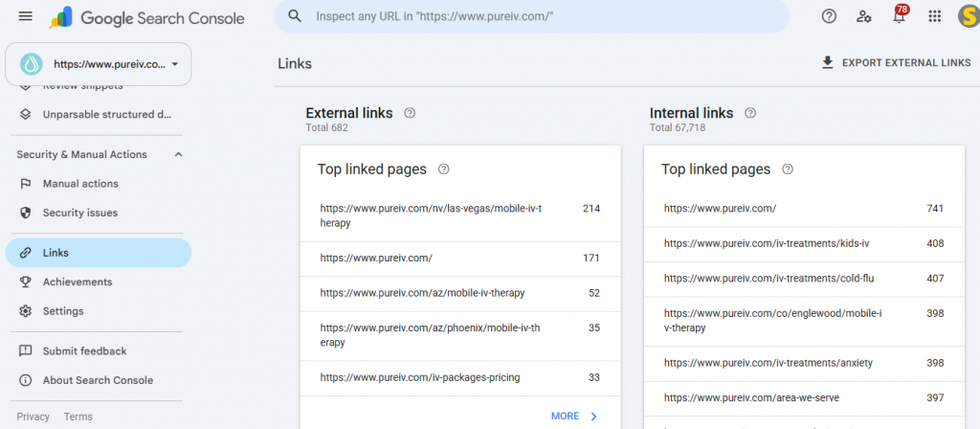Open the Terms link
Screen dimensions: 980x429
[x=78, y=417]
